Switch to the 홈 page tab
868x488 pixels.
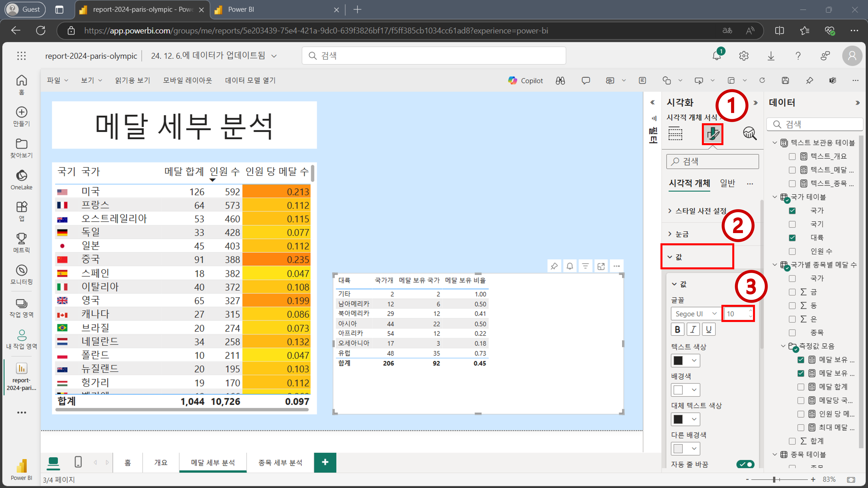coord(128,462)
